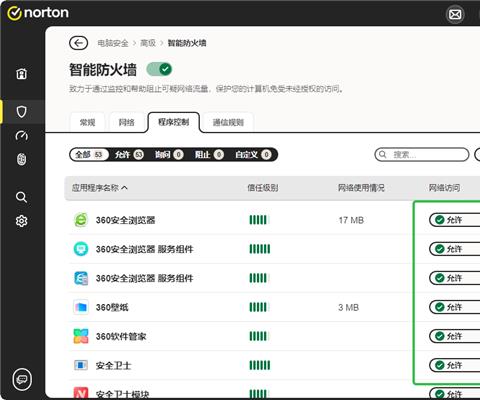Image resolution: width=480 pixels, height=400 pixels.
Task: Toggle the 智能防火墙 switch off
Action: pos(159,69)
